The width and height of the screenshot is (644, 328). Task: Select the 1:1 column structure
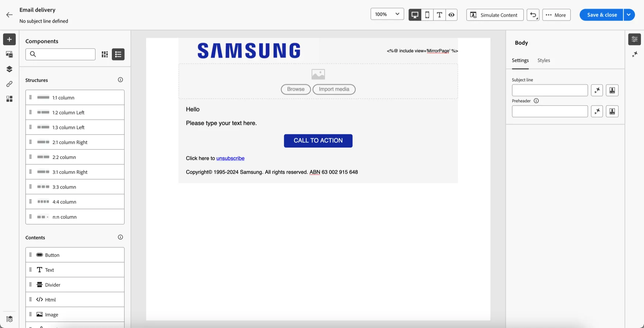pyautogui.click(x=75, y=98)
